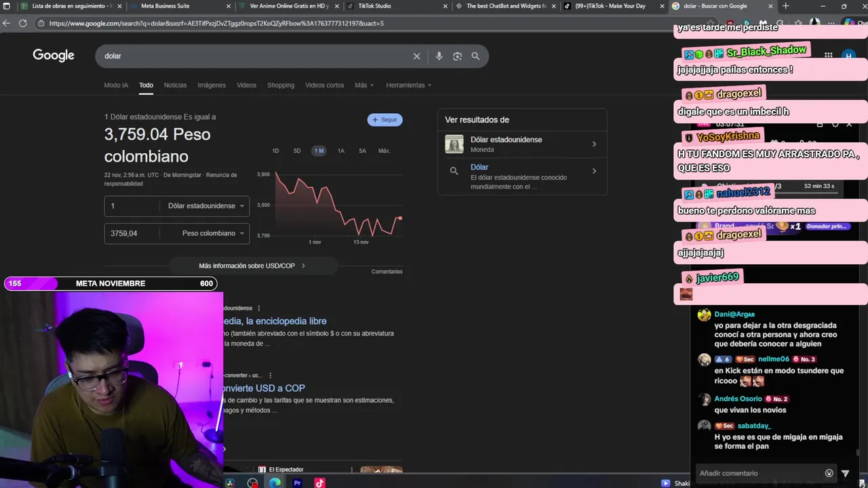Open three-dot menu next to converter result
Image resolution: width=868 pixels, height=488 pixels.
270,375
